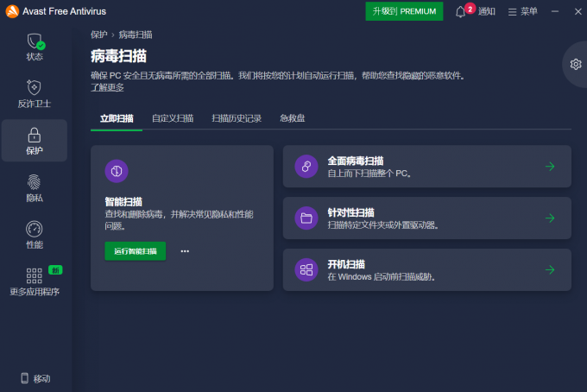Viewport: 587px width, 392px height.
Task: Open scan settings gear icon
Action: [576, 65]
